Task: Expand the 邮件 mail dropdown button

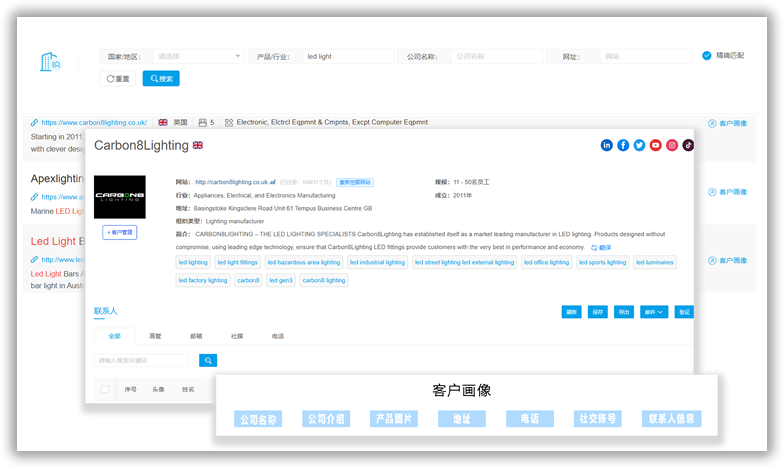Action: click(x=654, y=312)
